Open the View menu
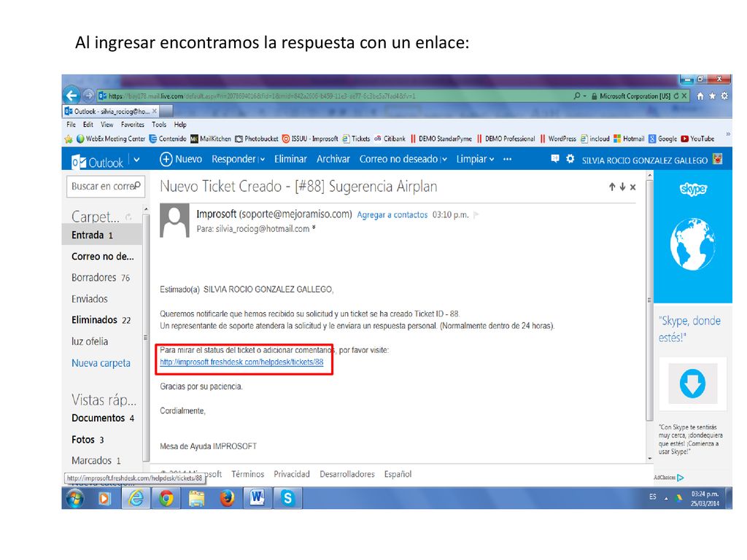747x560 pixels. (107, 125)
